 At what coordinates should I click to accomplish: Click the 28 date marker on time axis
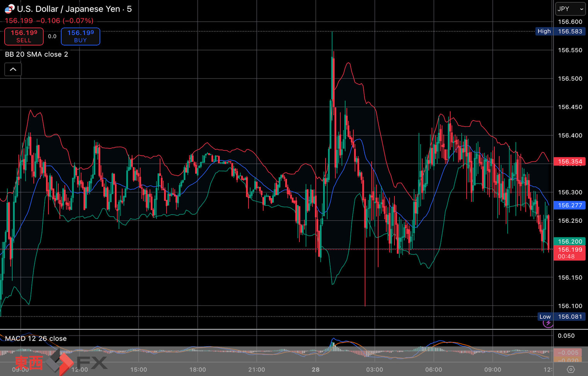(x=316, y=369)
